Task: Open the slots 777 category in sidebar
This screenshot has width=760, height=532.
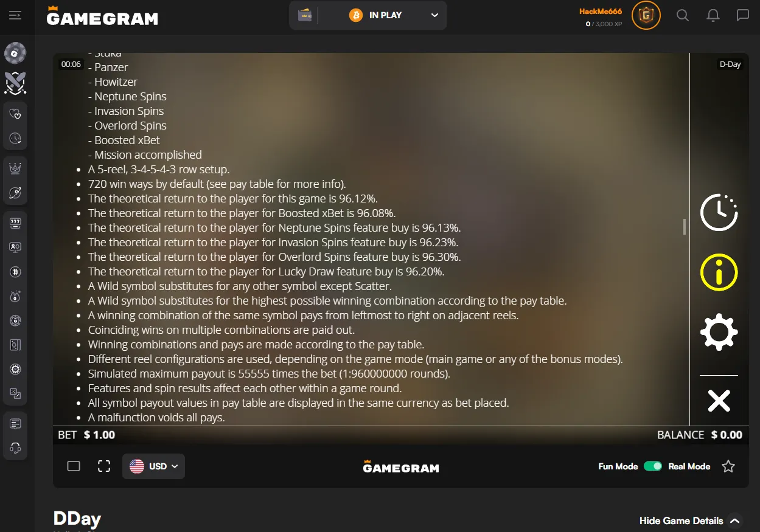Action: [16, 223]
